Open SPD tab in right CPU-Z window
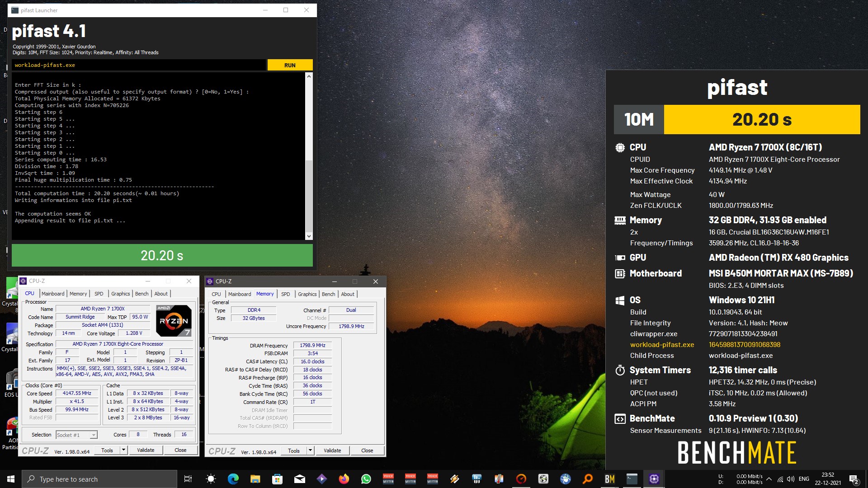This screenshot has width=868, height=488. [x=286, y=294]
